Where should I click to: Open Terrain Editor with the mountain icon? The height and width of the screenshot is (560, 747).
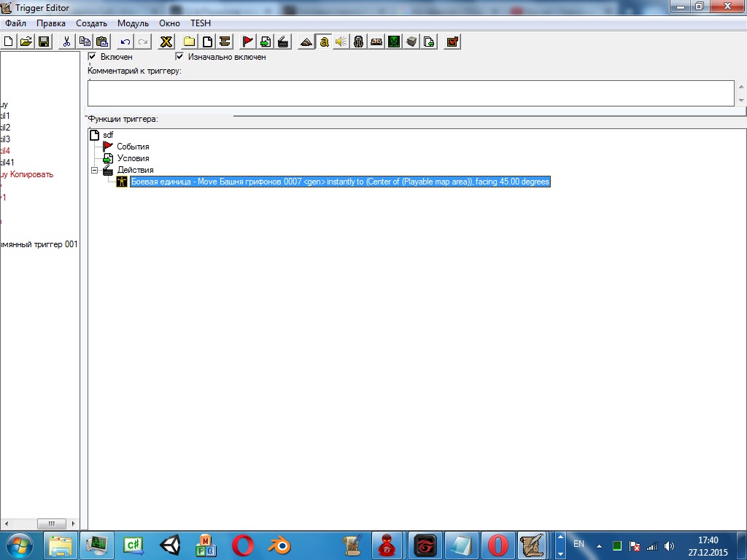click(x=306, y=42)
